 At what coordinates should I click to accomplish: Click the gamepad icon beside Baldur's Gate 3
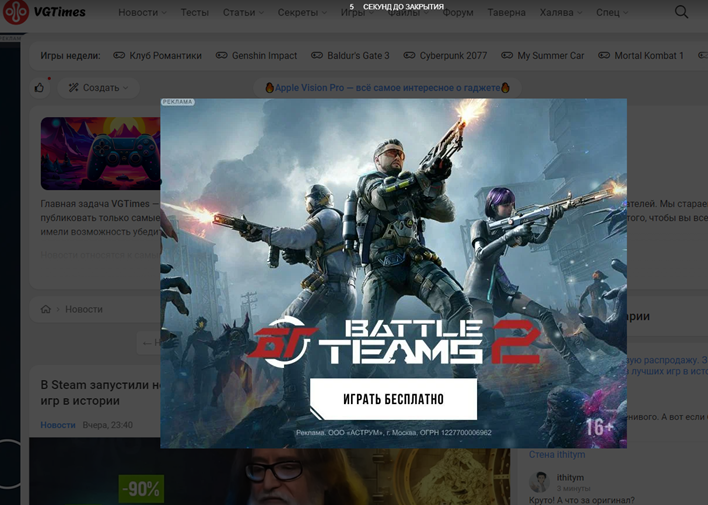click(317, 56)
